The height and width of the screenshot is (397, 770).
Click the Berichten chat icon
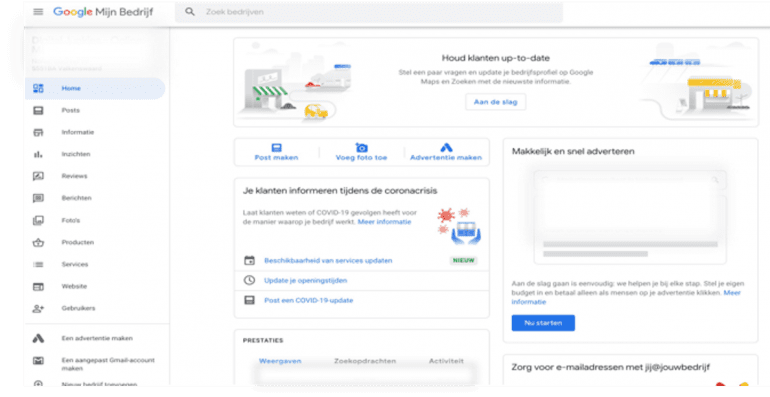(38, 198)
